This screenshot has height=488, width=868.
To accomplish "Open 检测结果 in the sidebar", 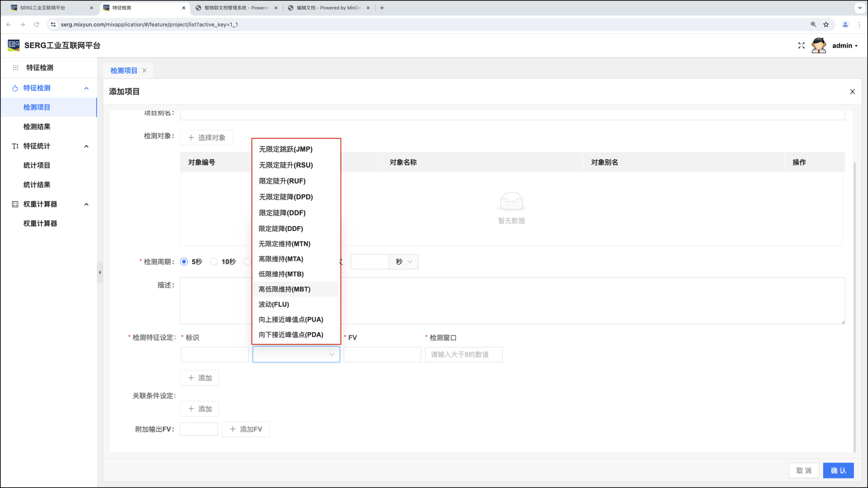I will 37,127.
